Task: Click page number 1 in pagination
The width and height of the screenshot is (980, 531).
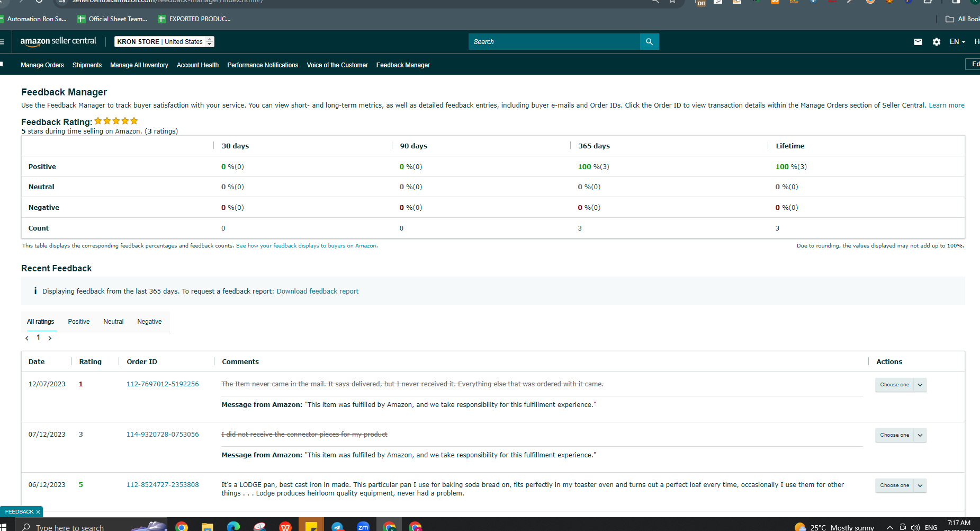Action: coord(38,338)
